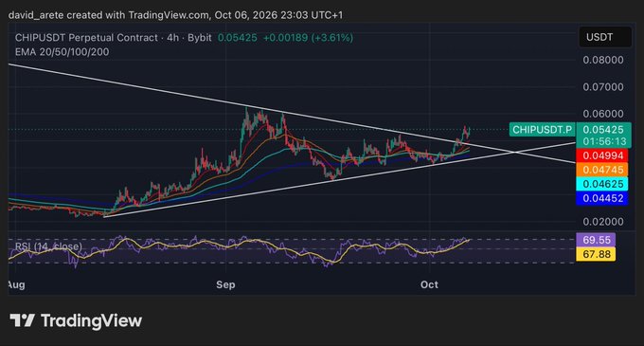Click the CHIPUSDT.P price label tag
The width and height of the screenshot is (644, 346).
542,130
